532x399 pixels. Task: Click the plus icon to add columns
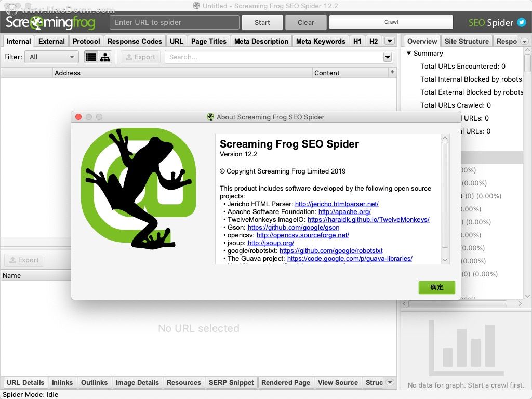[x=392, y=72]
